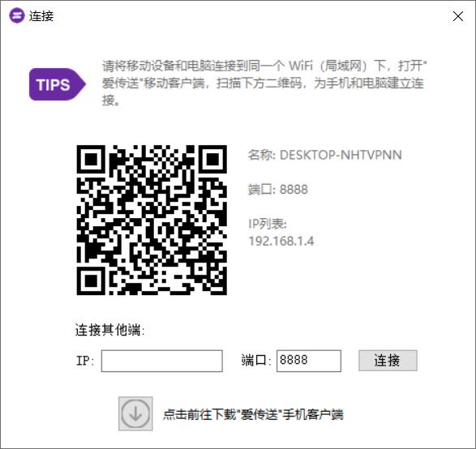
Task: Click the 连接 window title text
Action: click(41, 16)
